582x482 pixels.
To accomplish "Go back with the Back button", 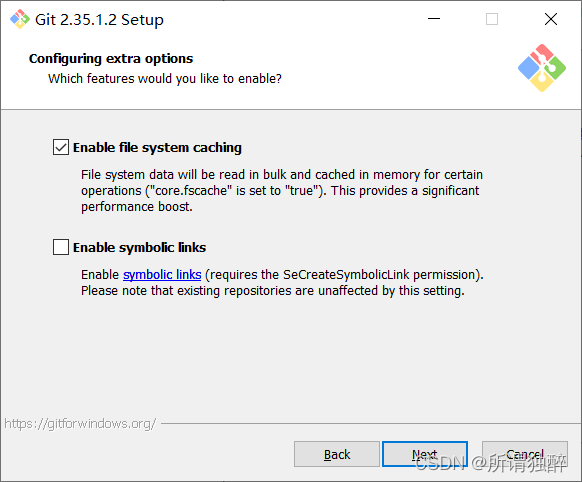I will pos(337,454).
